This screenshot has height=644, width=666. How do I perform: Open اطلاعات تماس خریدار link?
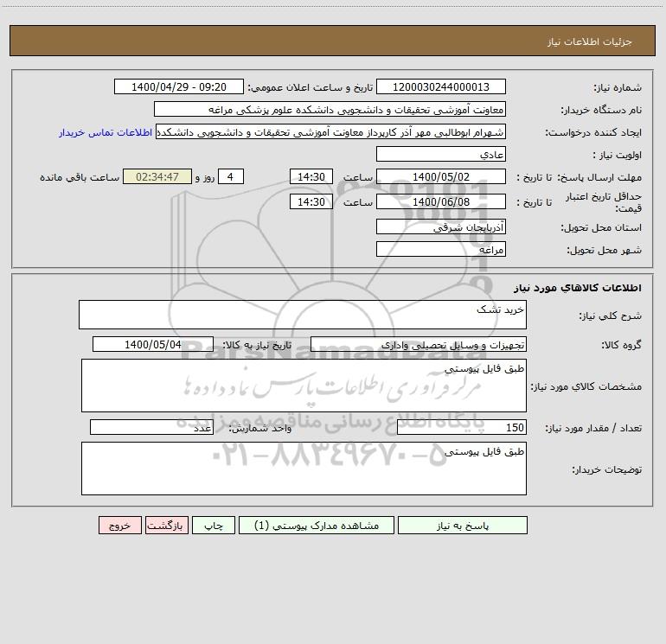tap(106, 132)
